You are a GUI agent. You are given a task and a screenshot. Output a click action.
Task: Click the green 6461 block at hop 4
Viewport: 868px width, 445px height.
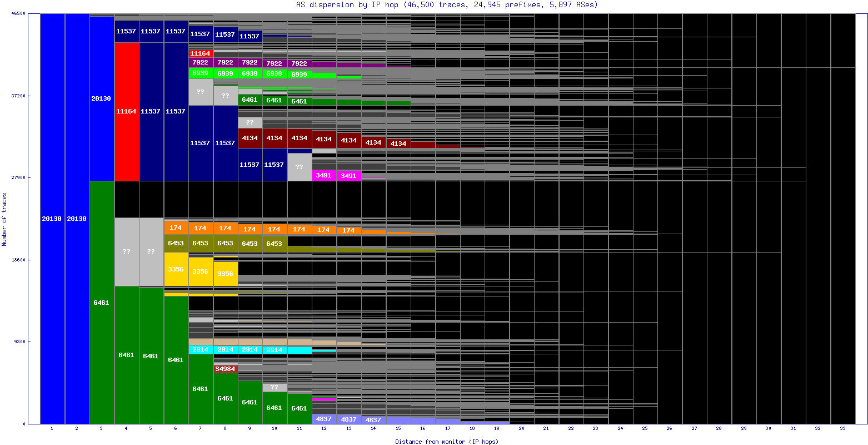[127, 355]
